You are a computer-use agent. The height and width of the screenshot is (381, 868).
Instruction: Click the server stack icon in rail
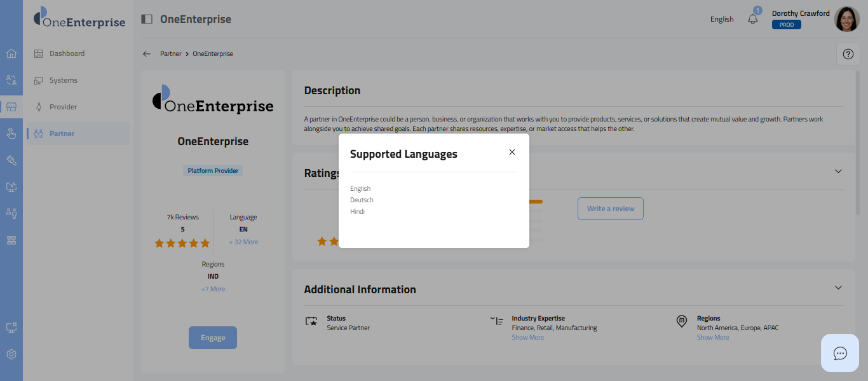[11, 240]
